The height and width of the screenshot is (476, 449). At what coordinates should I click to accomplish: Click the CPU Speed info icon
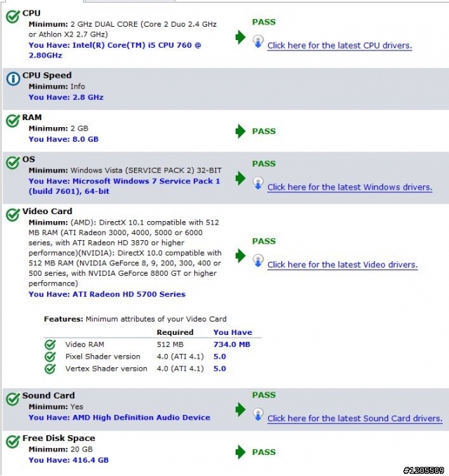[13, 79]
